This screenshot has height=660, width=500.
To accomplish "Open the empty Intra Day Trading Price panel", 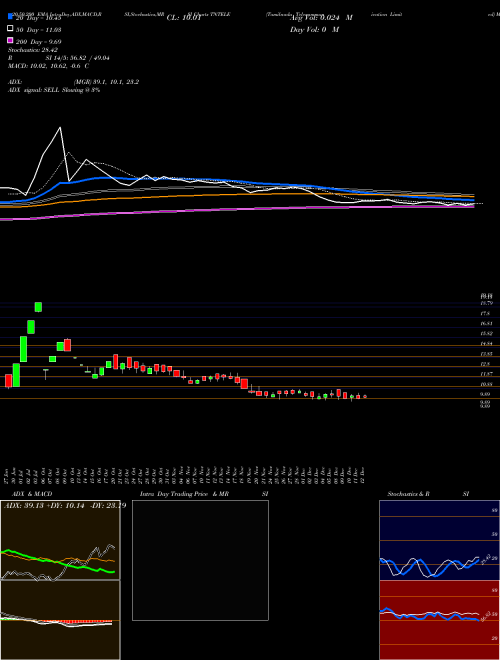I will (200, 560).
